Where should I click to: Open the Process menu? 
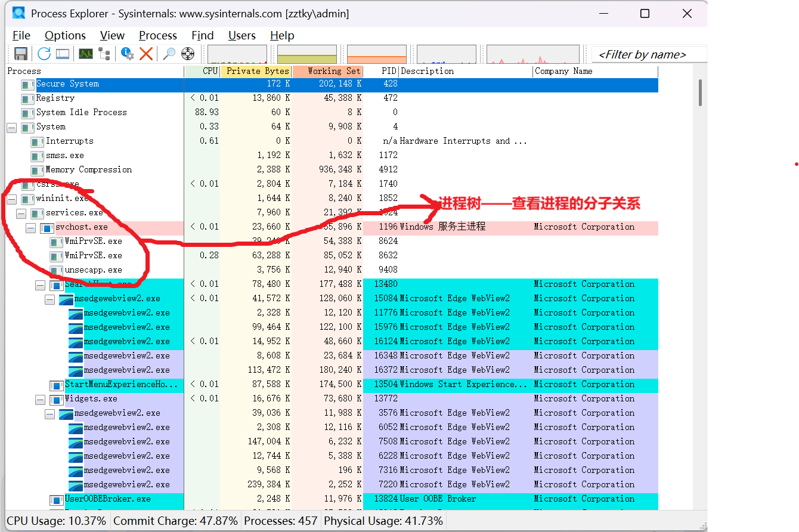pyautogui.click(x=158, y=36)
